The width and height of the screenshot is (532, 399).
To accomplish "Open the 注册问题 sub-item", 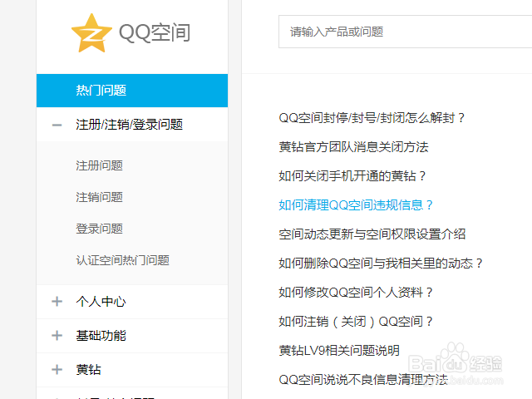I will click(x=99, y=165).
